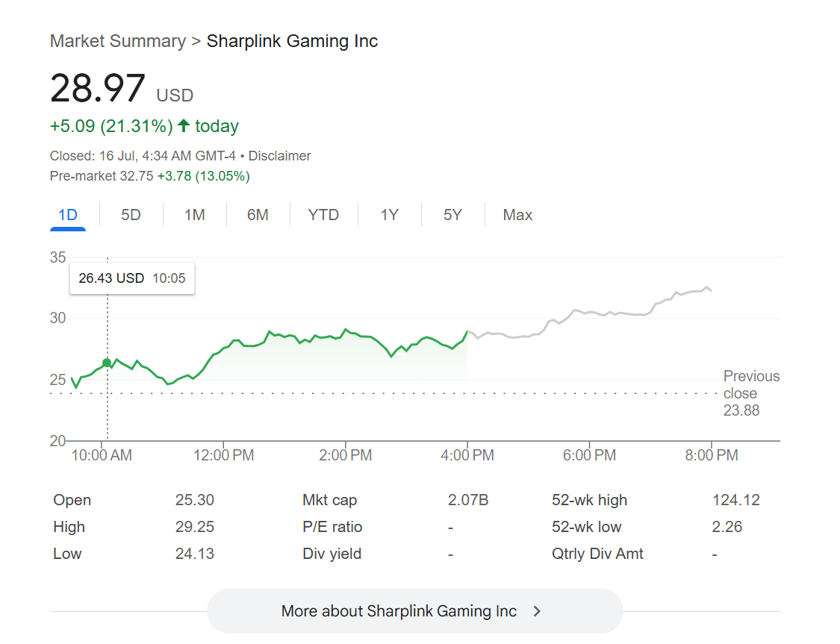This screenshot has height=644, width=840.
Task: Switch to the 5D chart tab
Action: (131, 215)
